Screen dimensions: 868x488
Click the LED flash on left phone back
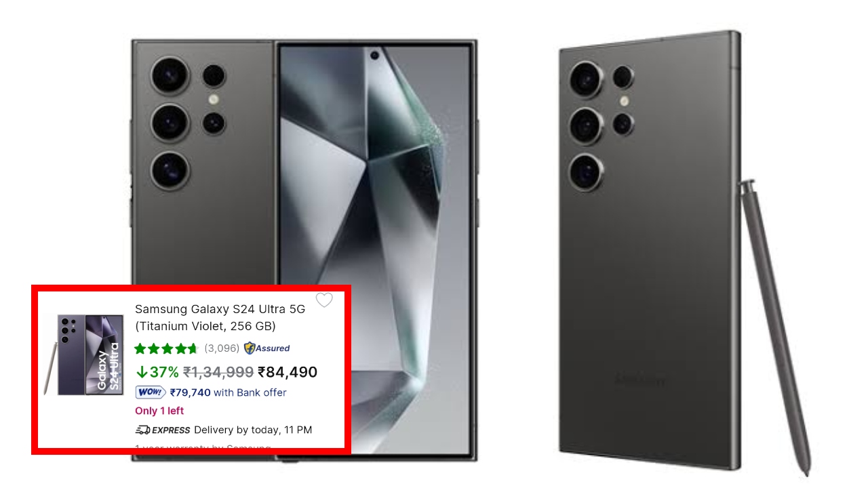pos(214,100)
